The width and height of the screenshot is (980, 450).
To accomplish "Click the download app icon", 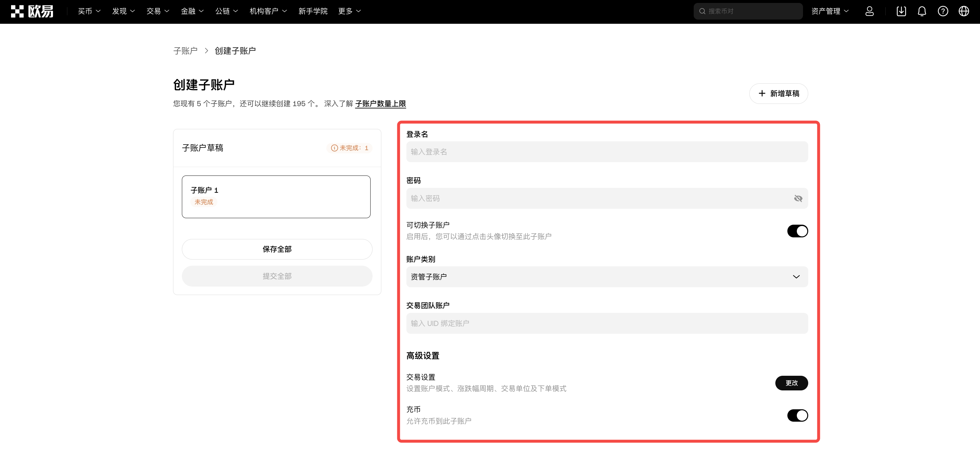I will click(x=901, y=11).
